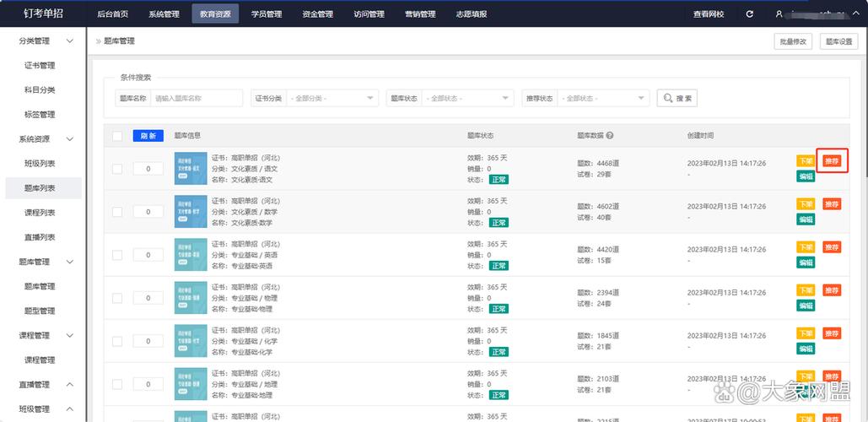The image size is (868, 422).
Task: Open 资金管理 in top navigation
Action: 318,14
